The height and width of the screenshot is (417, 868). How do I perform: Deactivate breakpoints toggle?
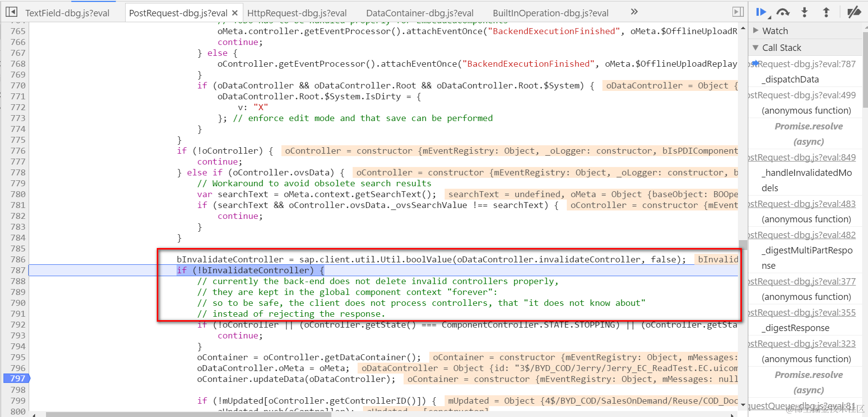click(854, 12)
